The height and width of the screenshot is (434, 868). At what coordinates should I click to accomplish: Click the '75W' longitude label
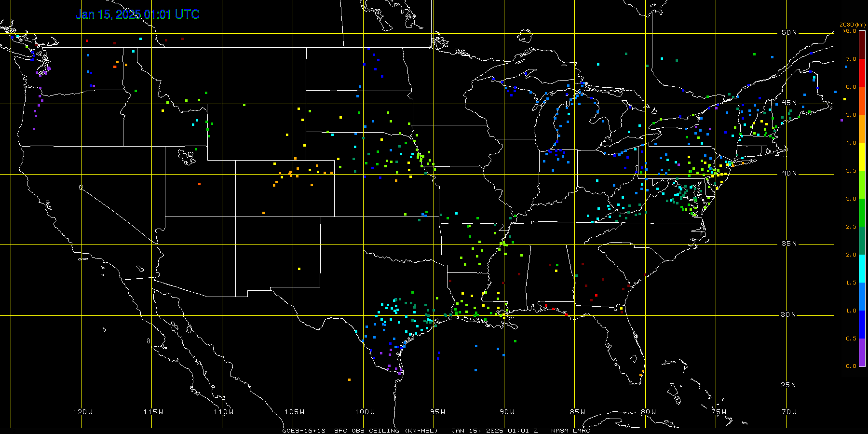click(719, 412)
